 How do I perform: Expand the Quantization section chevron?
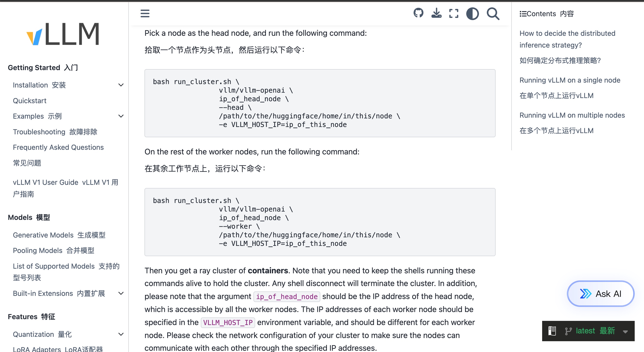tap(121, 334)
